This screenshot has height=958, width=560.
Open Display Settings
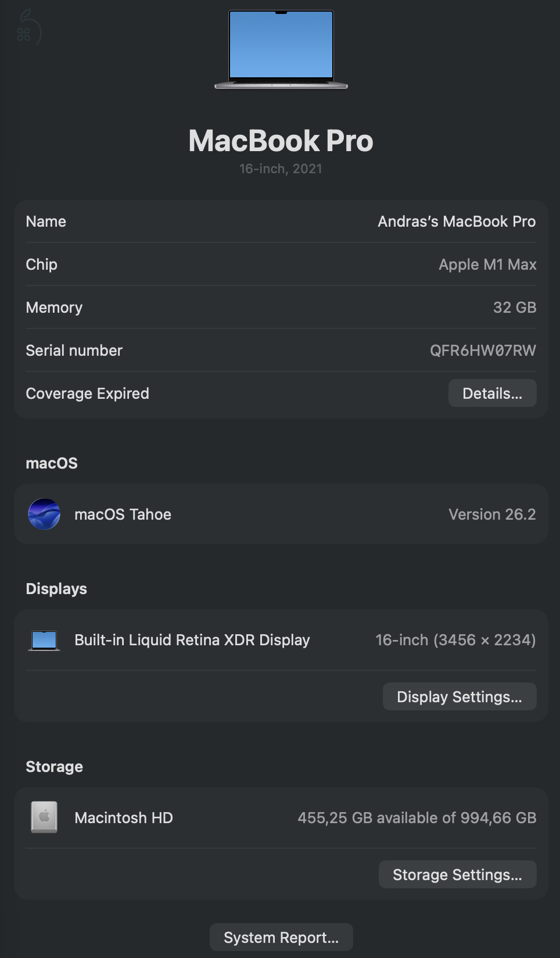(x=459, y=696)
